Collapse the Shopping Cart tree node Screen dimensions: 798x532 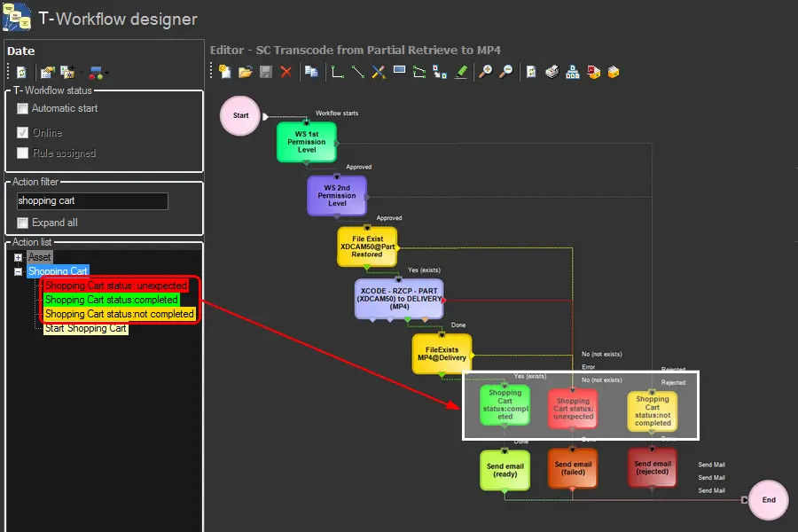pos(19,271)
